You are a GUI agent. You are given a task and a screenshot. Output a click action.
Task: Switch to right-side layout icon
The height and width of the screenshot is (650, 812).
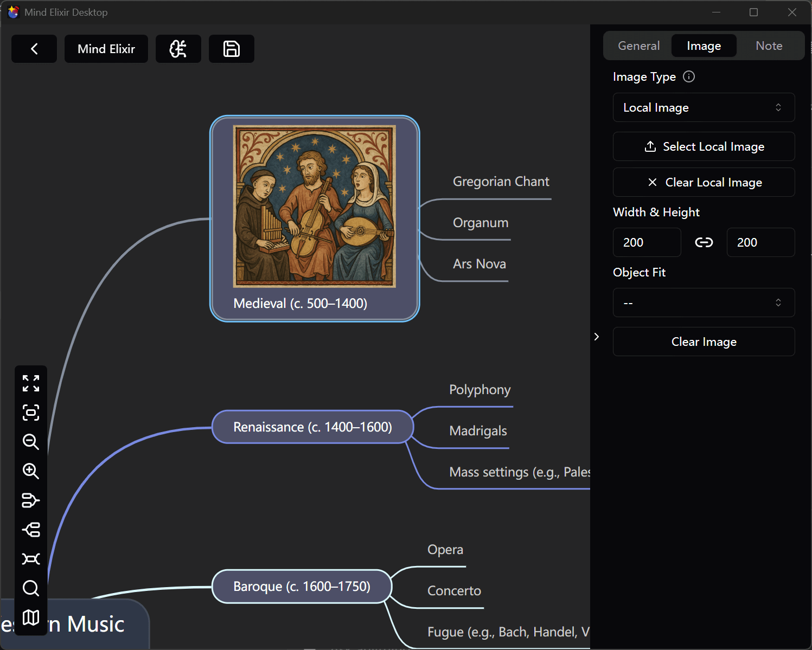[31, 500]
